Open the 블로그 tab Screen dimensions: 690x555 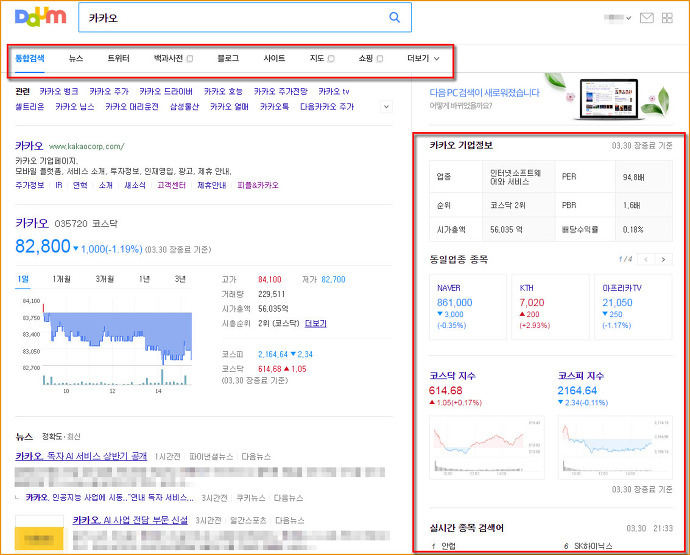tap(228, 58)
